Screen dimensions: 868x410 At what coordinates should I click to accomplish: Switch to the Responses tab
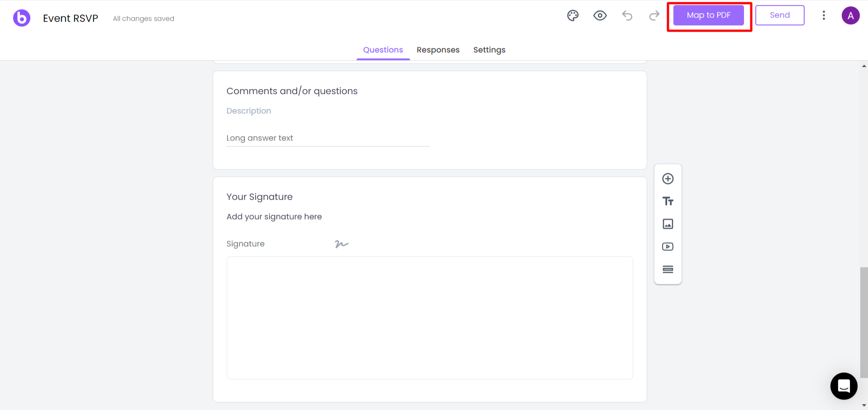point(438,50)
